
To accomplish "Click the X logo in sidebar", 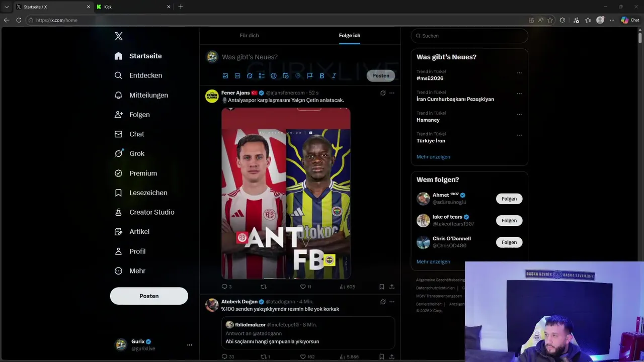I will point(119,36).
